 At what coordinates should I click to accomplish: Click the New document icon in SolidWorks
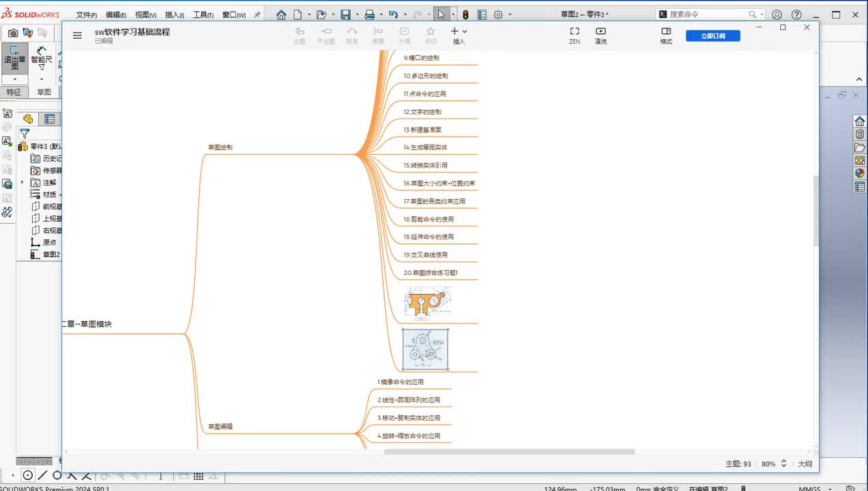point(298,14)
